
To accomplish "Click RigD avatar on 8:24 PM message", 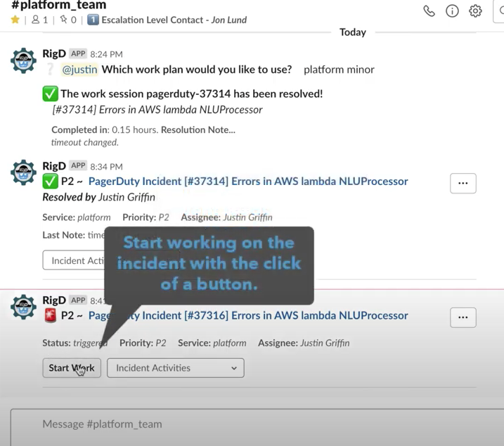I will tap(23, 60).
